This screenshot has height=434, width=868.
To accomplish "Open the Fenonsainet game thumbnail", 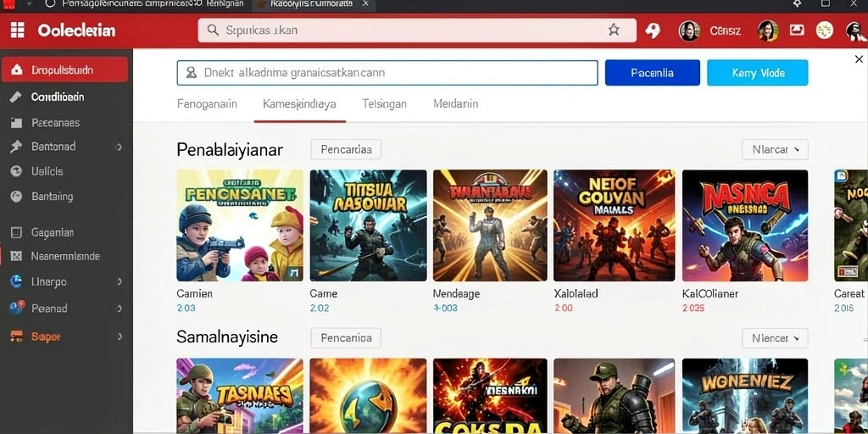I will click(x=240, y=225).
